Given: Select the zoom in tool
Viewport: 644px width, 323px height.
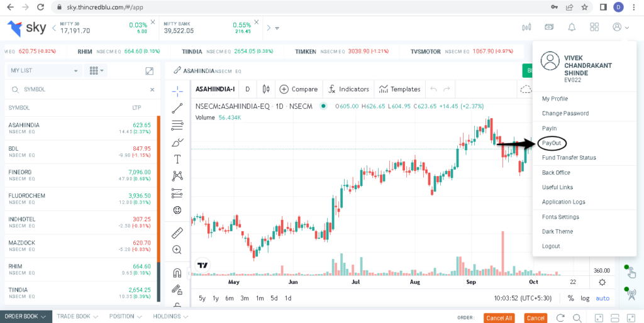Looking at the screenshot, I should click(x=177, y=249).
